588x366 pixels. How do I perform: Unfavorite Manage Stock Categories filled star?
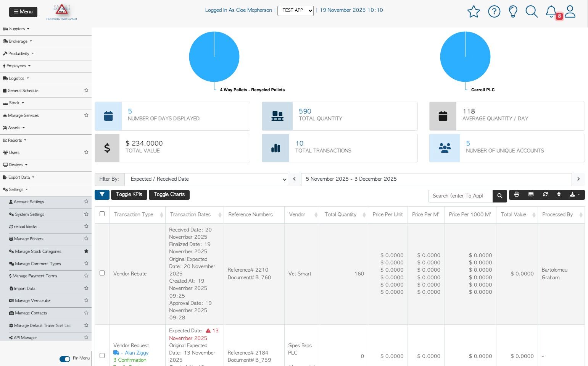coord(86,251)
